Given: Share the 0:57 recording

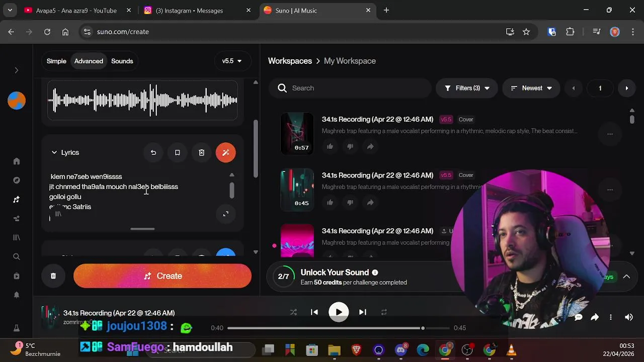Looking at the screenshot, I should point(370,146).
